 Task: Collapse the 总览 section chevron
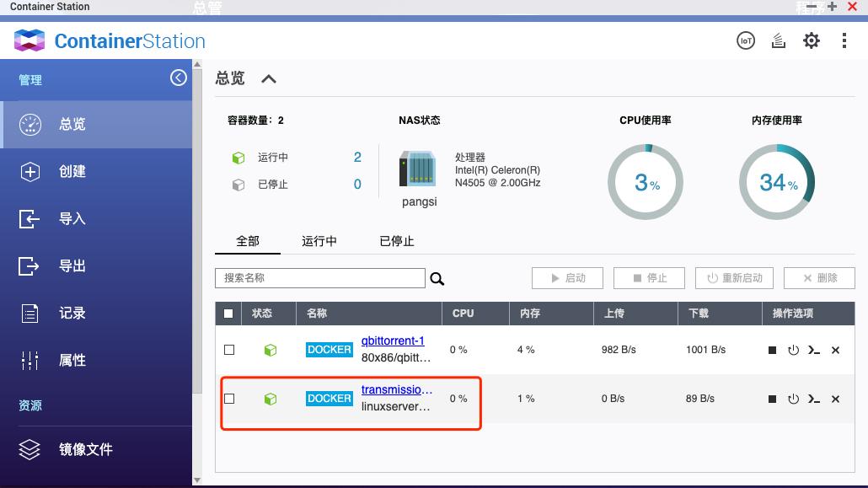point(268,78)
